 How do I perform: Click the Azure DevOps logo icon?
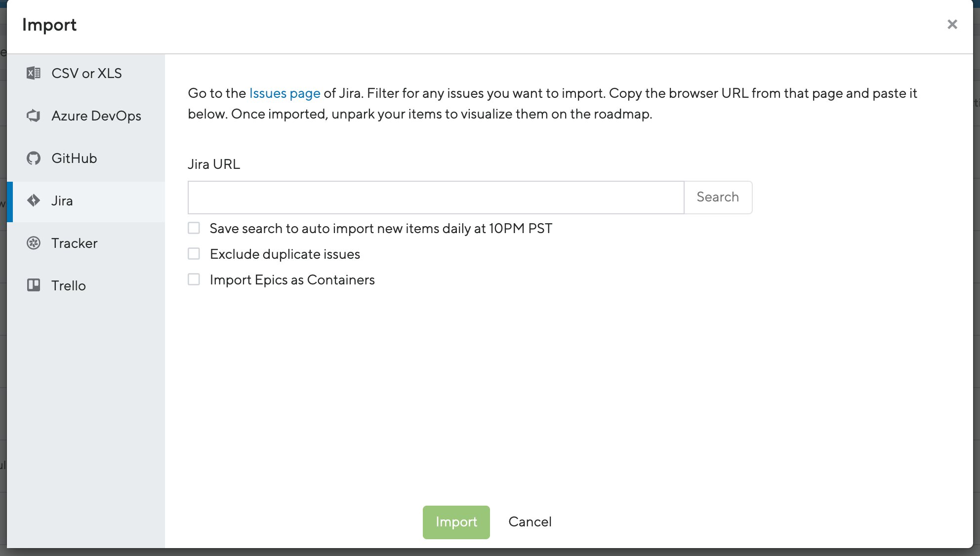click(34, 116)
